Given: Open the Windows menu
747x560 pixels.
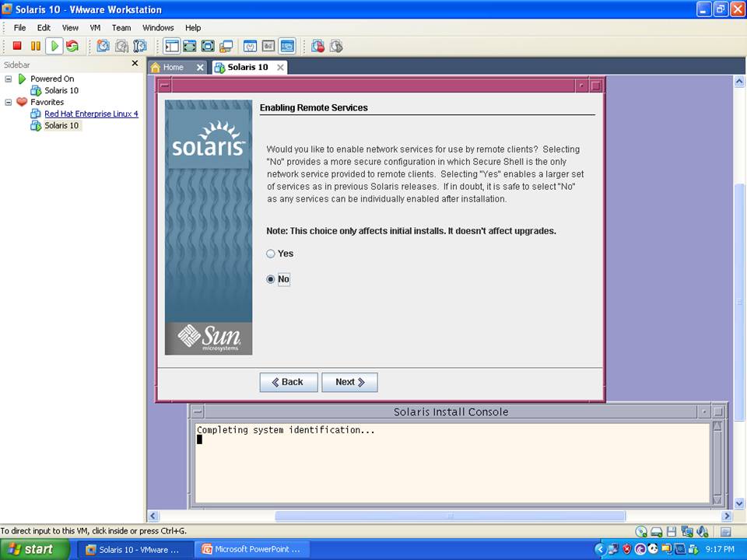Looking at the screenshot, I should (158, 28).
